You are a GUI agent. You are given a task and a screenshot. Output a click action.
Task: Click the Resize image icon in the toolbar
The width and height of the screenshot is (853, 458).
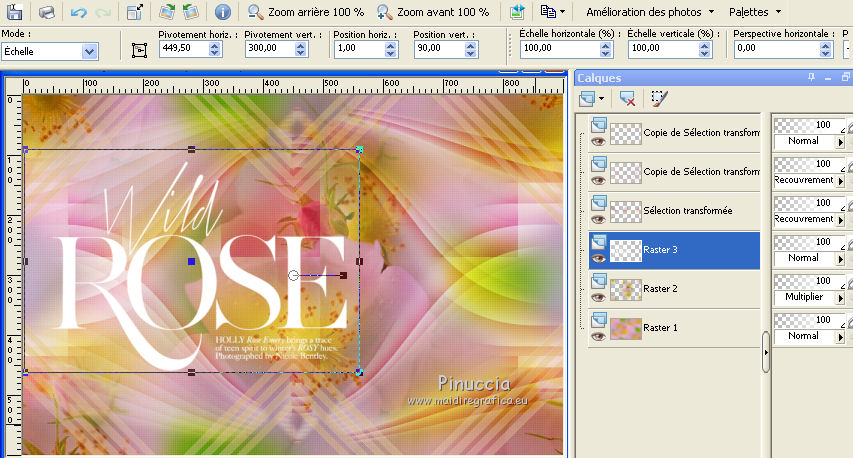[135, 12]
